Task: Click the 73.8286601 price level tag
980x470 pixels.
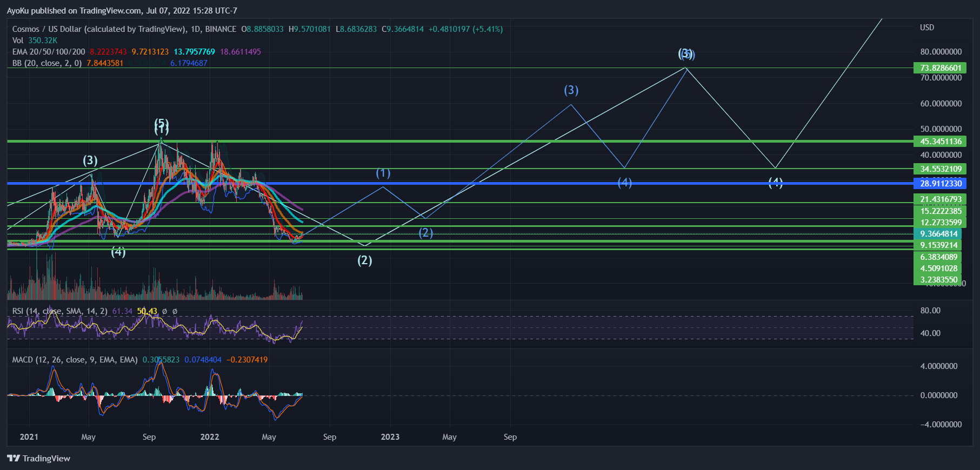Action: pos(940,68)
